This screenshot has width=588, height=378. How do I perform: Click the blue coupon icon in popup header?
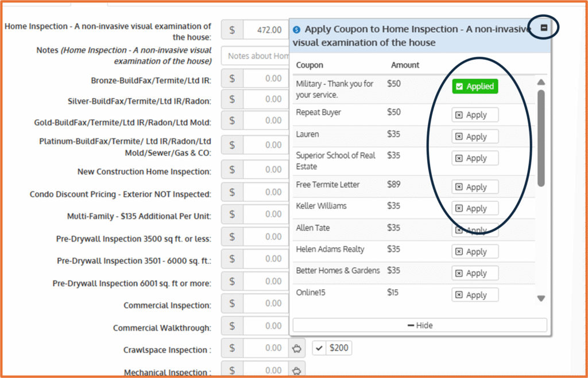coord(297,30)
